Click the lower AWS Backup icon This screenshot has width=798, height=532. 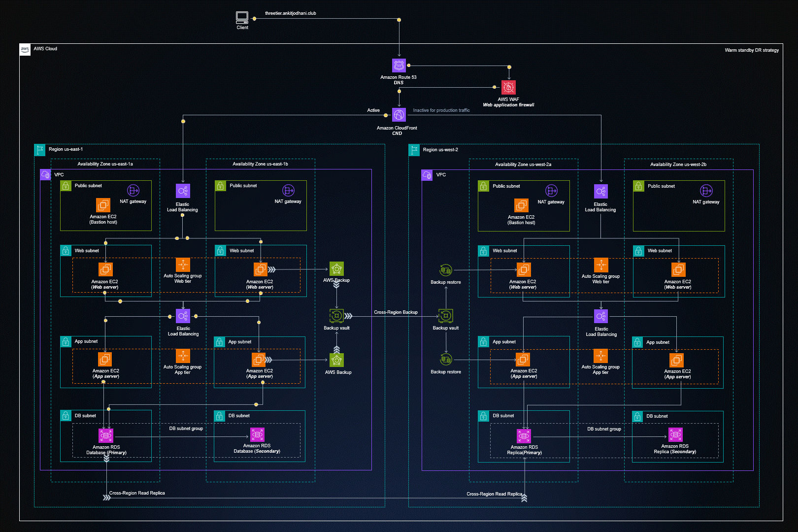point(336,360)
